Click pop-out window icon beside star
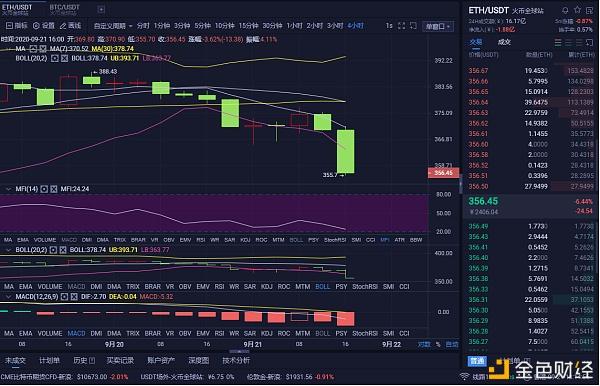Viewport: 600px width, 386px height. point(590,10)
